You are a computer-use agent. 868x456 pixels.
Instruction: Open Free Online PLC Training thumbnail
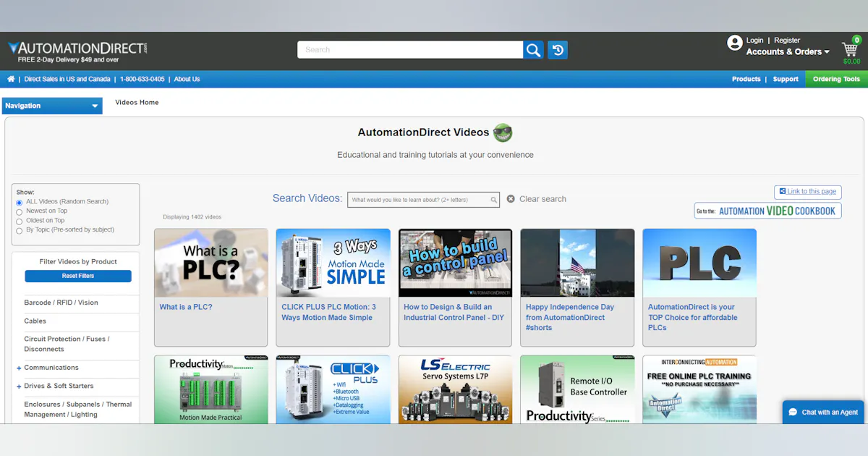699,389
